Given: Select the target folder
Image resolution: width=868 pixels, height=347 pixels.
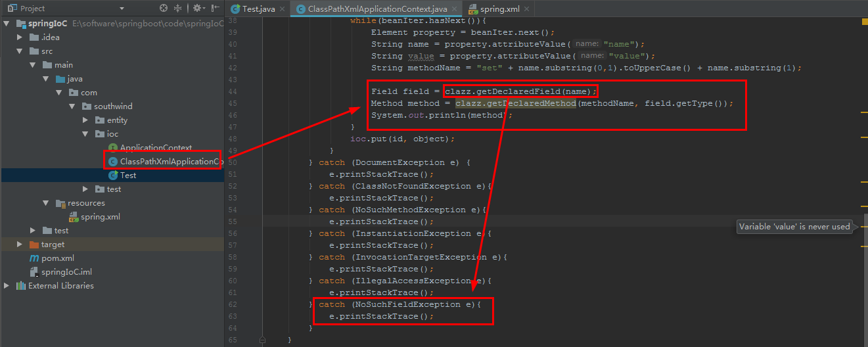Looking at the screenshot, I should click(x=53, y=244).
